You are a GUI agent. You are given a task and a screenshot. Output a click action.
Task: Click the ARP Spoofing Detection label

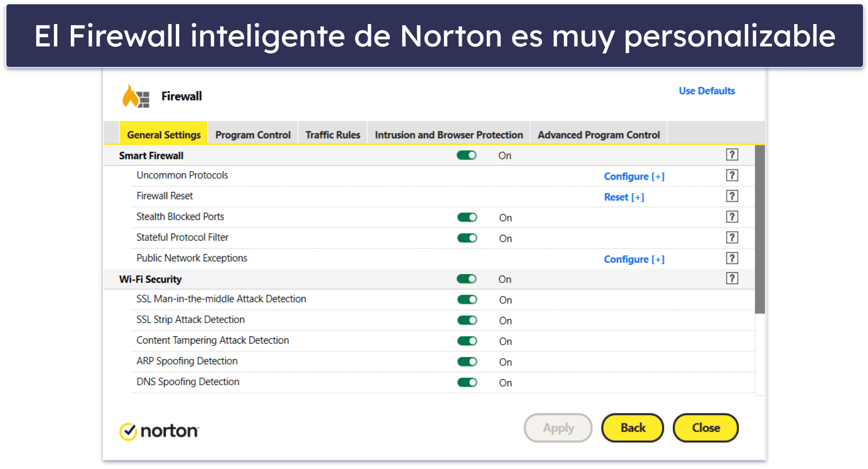click(187, 361)
